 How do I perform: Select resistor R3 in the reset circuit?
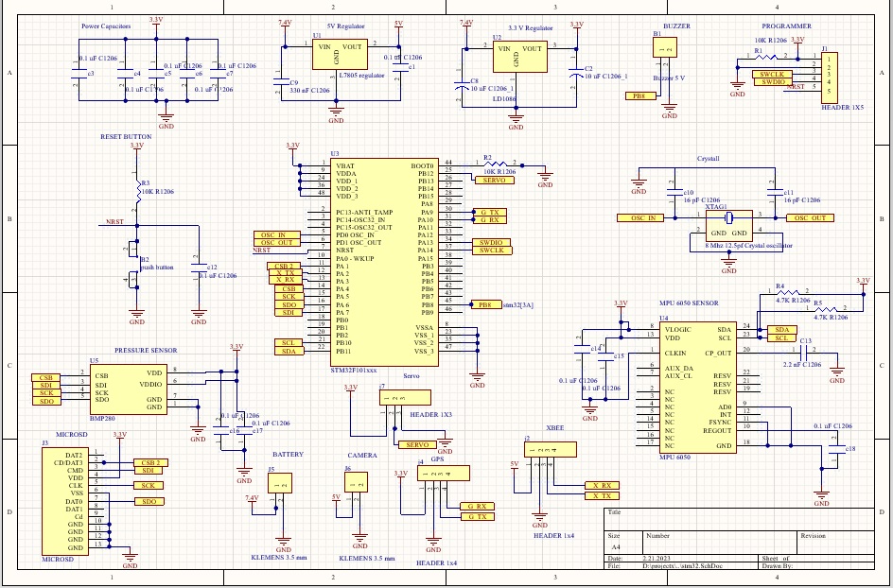(138, 190)
